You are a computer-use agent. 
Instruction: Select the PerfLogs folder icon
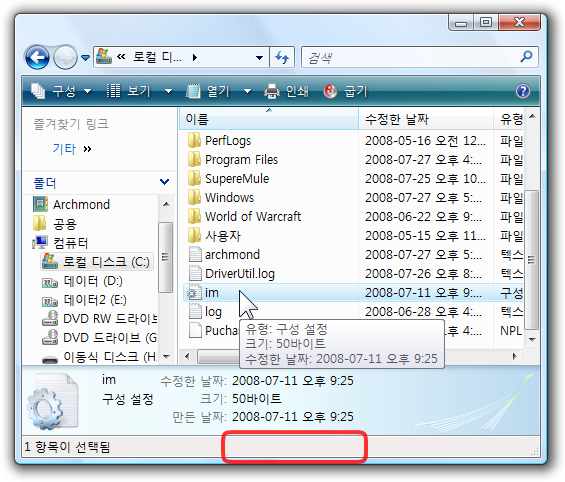pos(195,140)
